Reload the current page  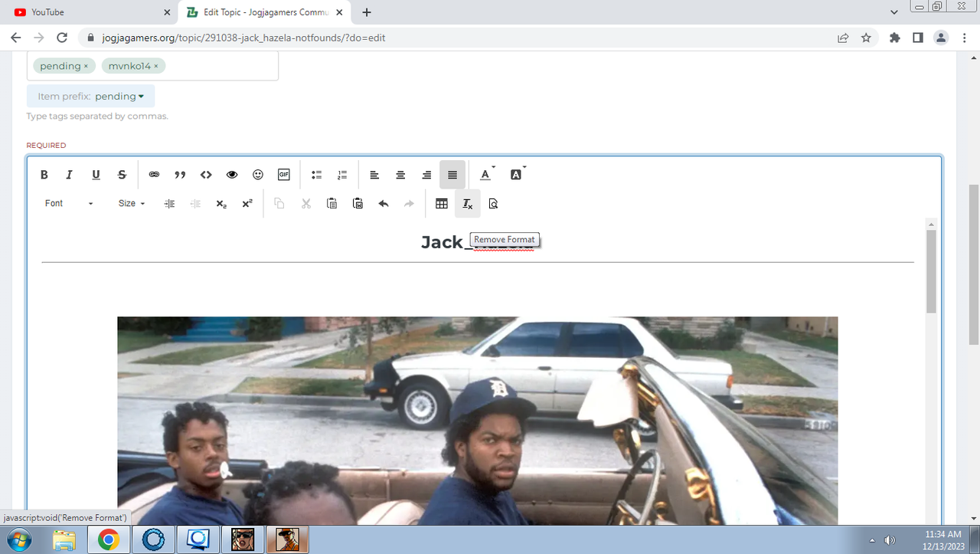pyautogui.click(x=62, y=38)
